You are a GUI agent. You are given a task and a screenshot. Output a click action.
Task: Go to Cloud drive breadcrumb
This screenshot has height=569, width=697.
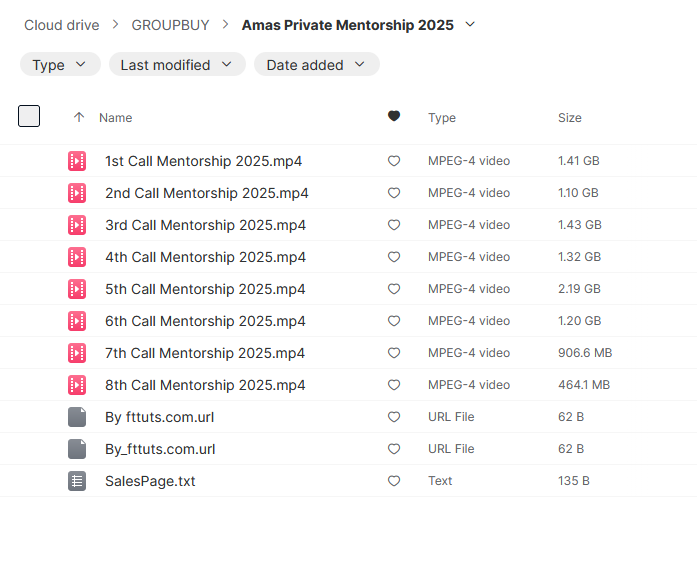click(x=61, y=25)
